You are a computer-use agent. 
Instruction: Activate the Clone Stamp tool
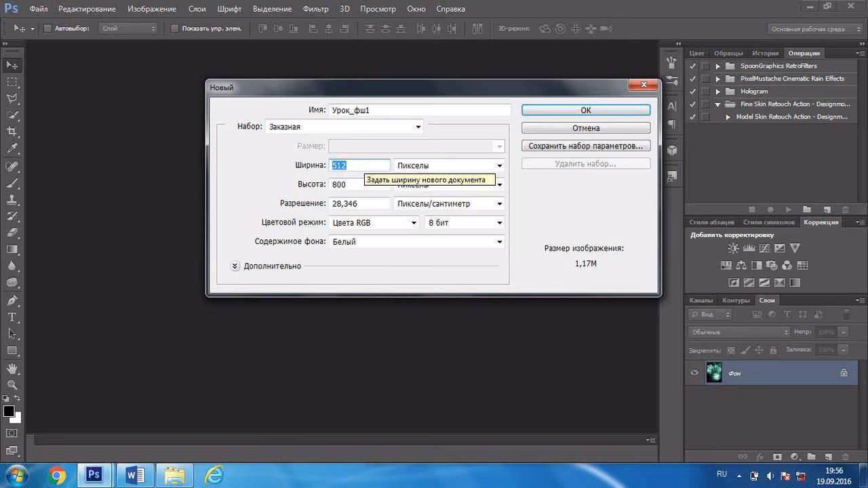tap(12, 200)
